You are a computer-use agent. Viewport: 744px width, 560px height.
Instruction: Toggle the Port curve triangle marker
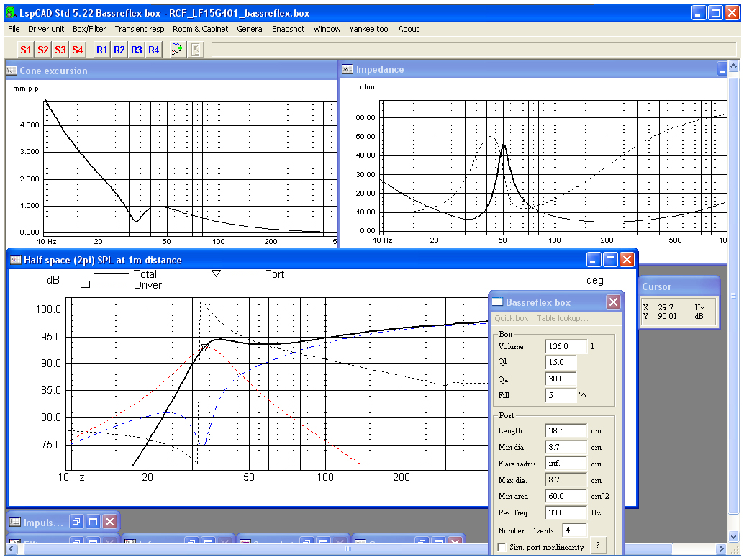pyautogui.click(x=216, y=274)
